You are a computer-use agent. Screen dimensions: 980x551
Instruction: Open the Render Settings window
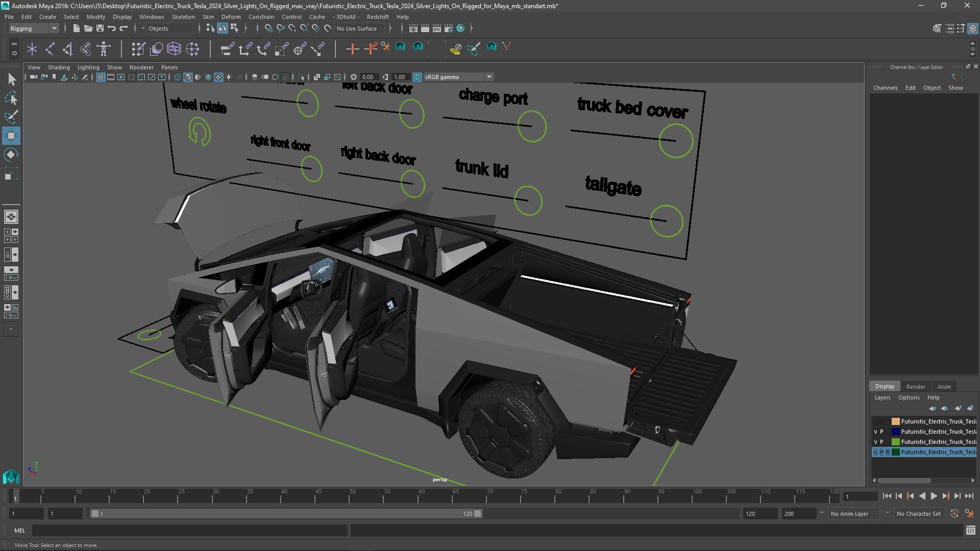coord(449,29)
